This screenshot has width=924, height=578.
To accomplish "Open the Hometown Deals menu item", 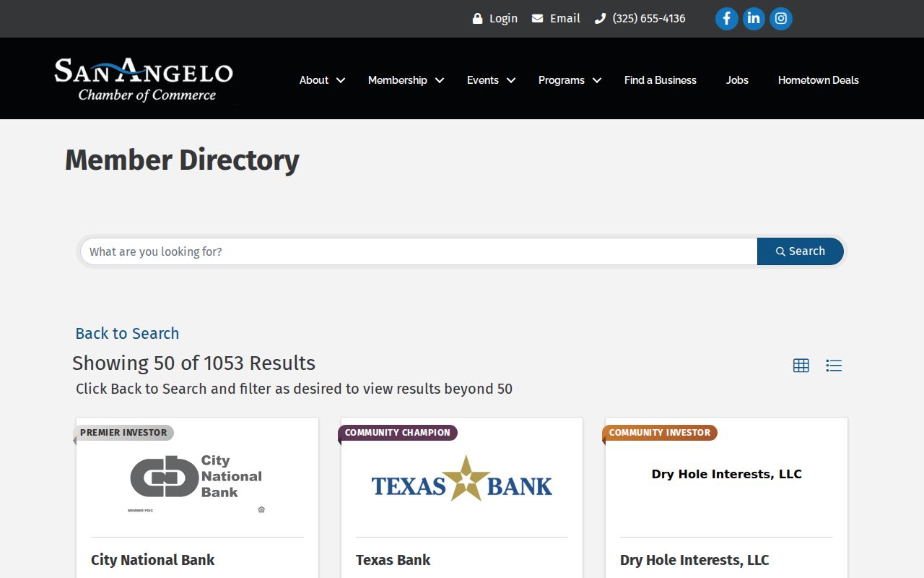I will click(819, 80).
